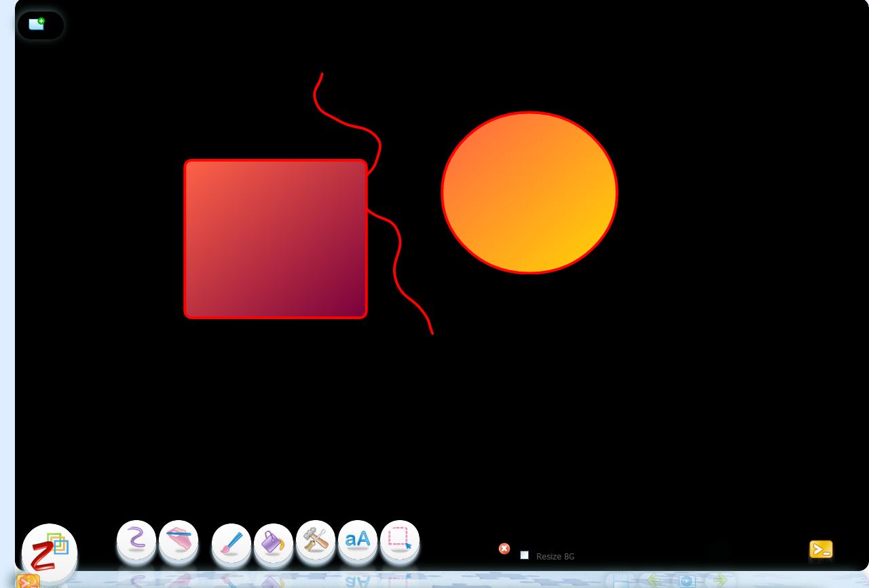Viewport: 869px width, 588px height.
Task: Open the yellow console icon at bottom right
Action: point(821,549)
